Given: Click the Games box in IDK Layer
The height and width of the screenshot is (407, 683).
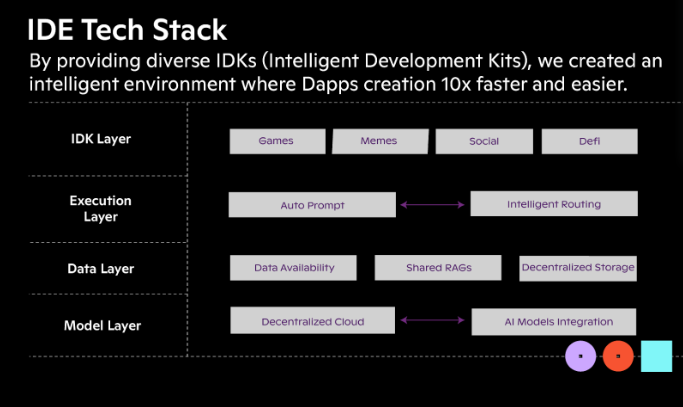Looking at the screenshot, I should tap(276, 141).
